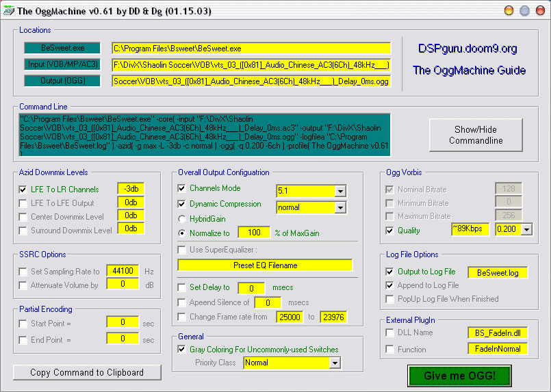
Task: Click the Center Downmix Level 0db field
Action: [131, 215]
